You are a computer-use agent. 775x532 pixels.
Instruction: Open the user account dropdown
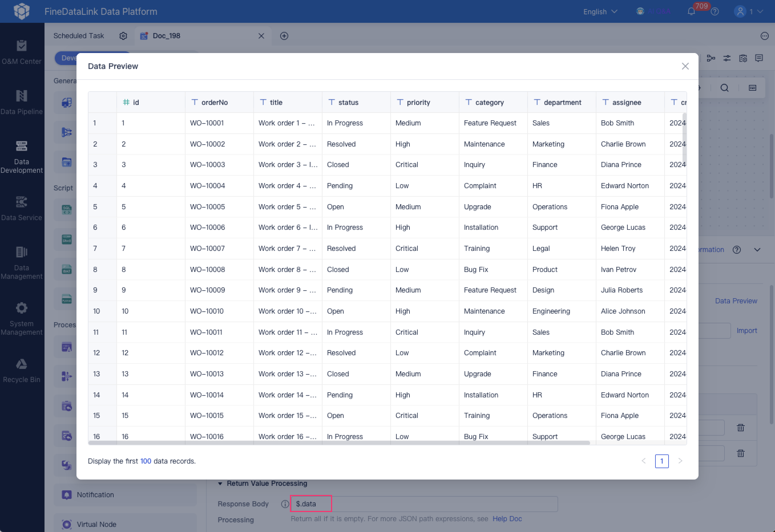[x=748, y=12]
